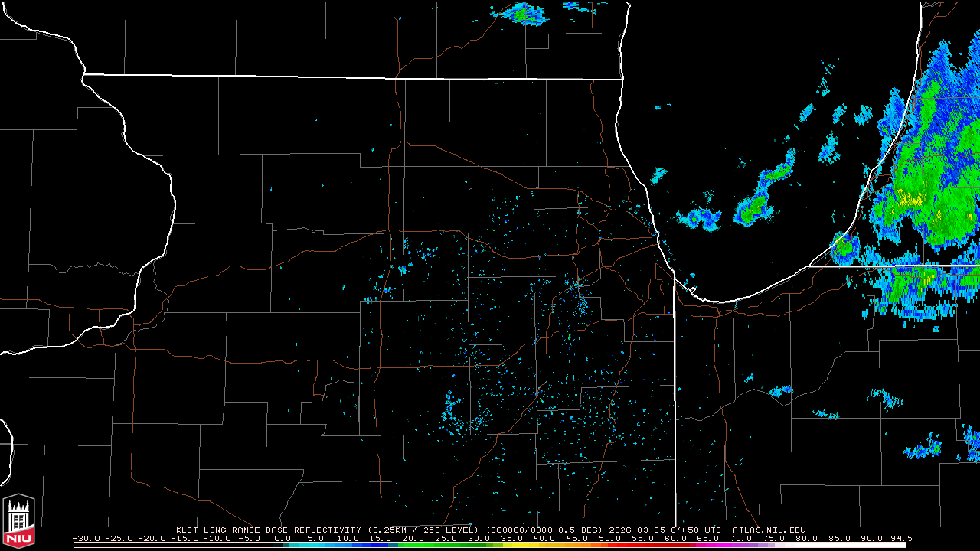Click the 75.0 scale label
This screenshot has height=551, width=980.
[774, 538]
